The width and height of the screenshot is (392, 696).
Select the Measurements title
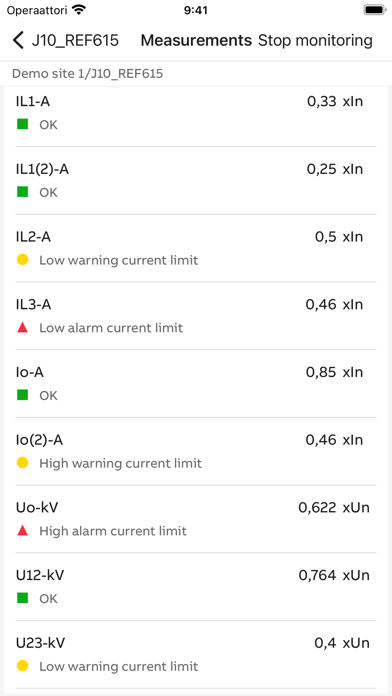196,40
